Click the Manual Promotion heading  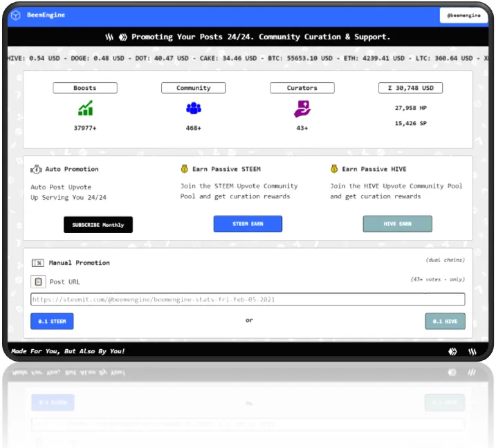click(x=80, y=263)
